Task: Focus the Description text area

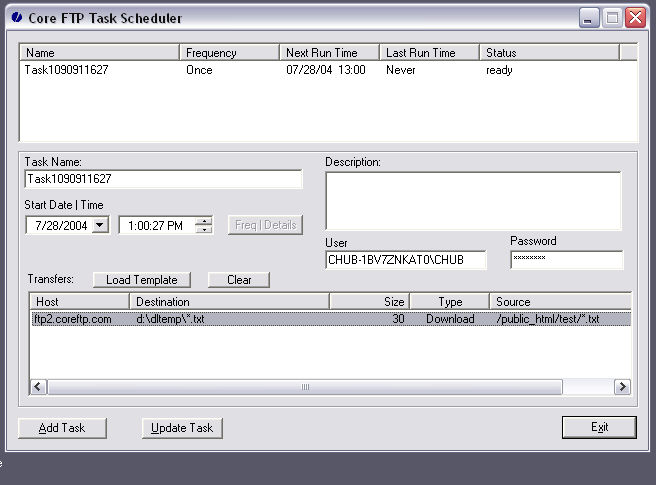Action: (x=473, y=201)
